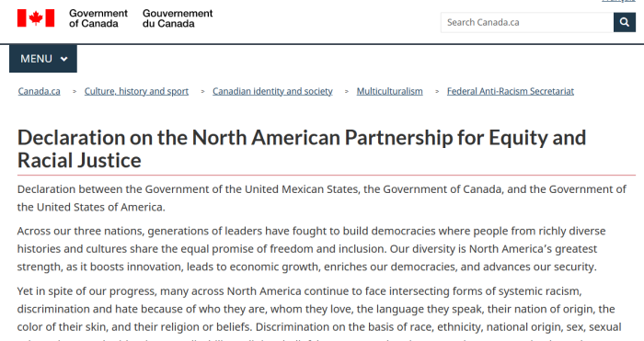The image size is (644, 341).
Task: Click the Declaration page heading title
Action: [302, 149]
